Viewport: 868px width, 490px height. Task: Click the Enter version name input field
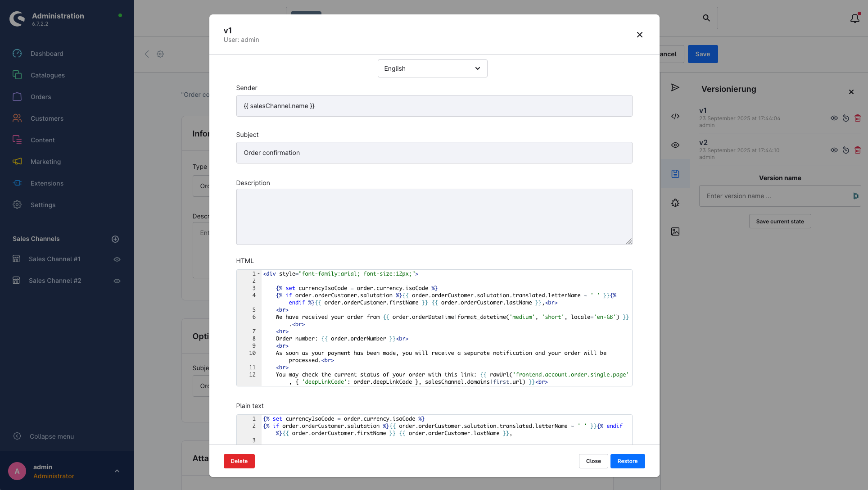(x=774, y=196)
